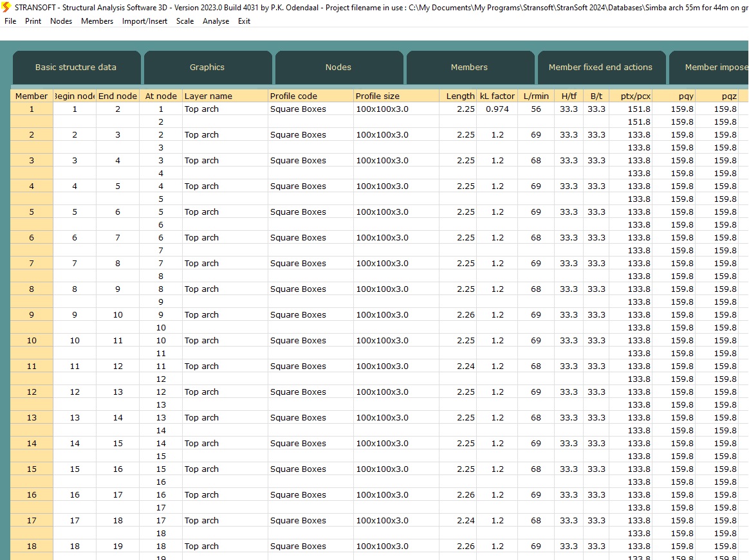Click the Profile size column header
This screenshot has height=560, width=749.
tap(396, 96)
